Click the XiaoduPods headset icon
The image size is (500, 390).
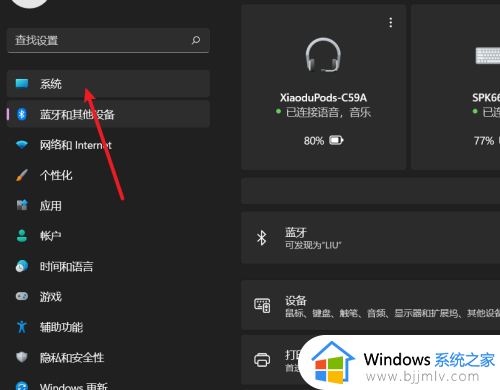(323, 55)
